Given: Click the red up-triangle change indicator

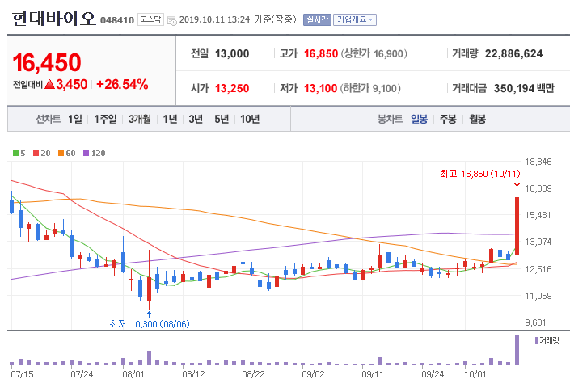Looking at the screenshot, I should click(50, 85).
